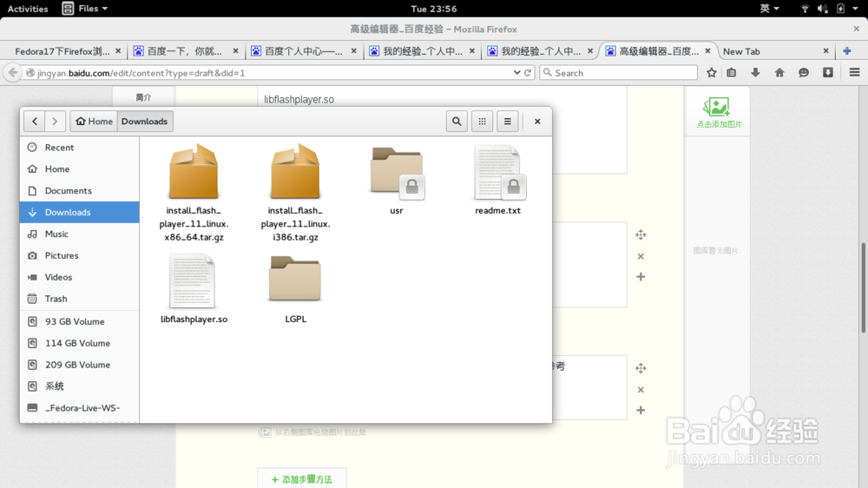Open the system status menu arrow
This screenshot has height=488, width=868.
click(x=855, y=9)
